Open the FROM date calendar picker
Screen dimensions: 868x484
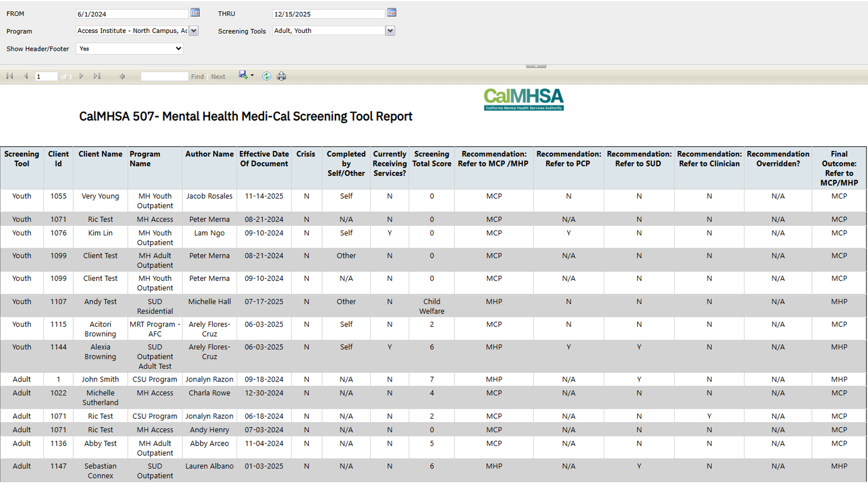[x=195, y=12]
